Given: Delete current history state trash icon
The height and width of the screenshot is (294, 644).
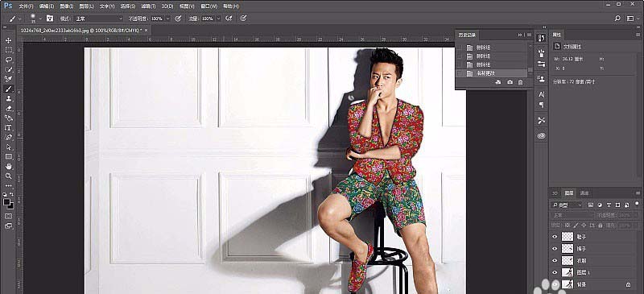Looking at the screenshot, I should pos(520,82).
